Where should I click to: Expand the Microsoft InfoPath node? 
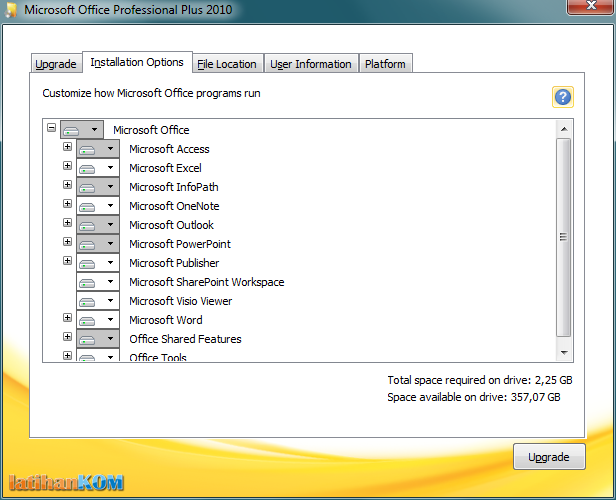point(68,184)
